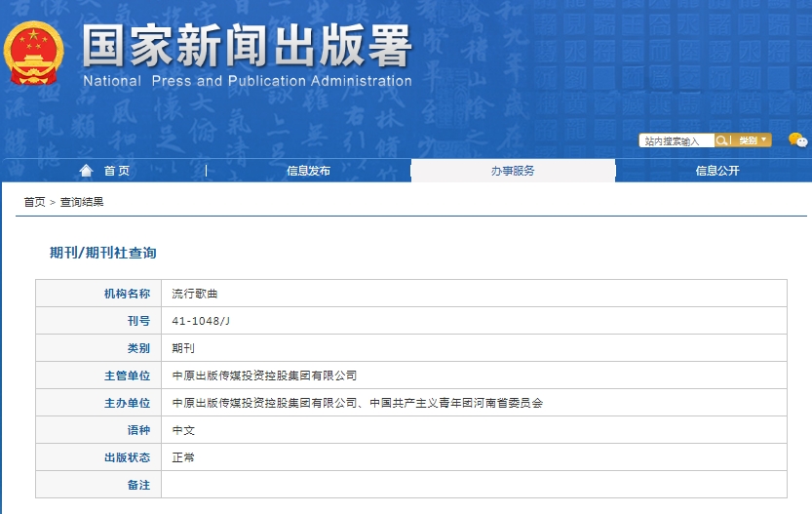Screen dimensions: 812x514
Task: Switch to the 办事服务 tab
Action: pos(513,171)
